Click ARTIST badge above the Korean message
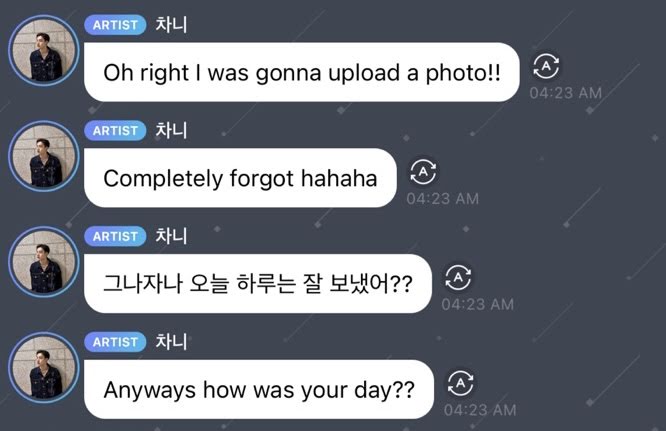This screenshot has height=431, width=666. 115,237
